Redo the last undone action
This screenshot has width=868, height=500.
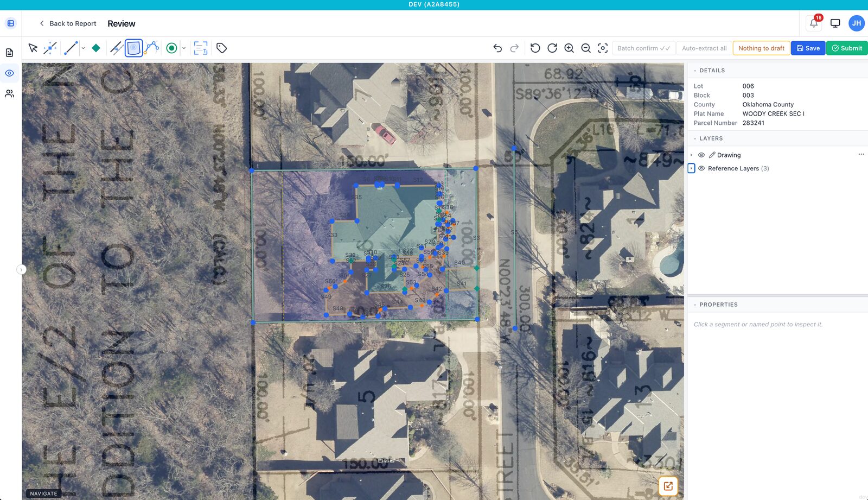(x=514, y=48)
